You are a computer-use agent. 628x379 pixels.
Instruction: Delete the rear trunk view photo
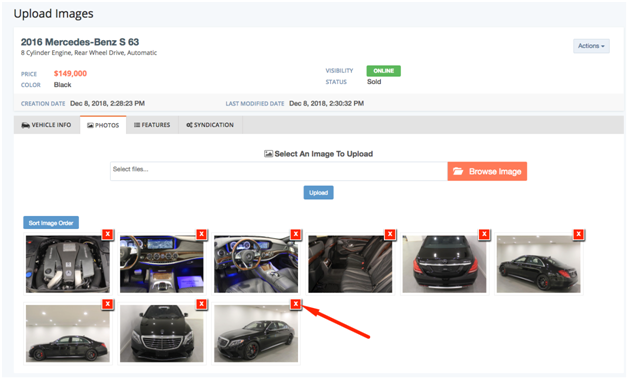(484, 234)
